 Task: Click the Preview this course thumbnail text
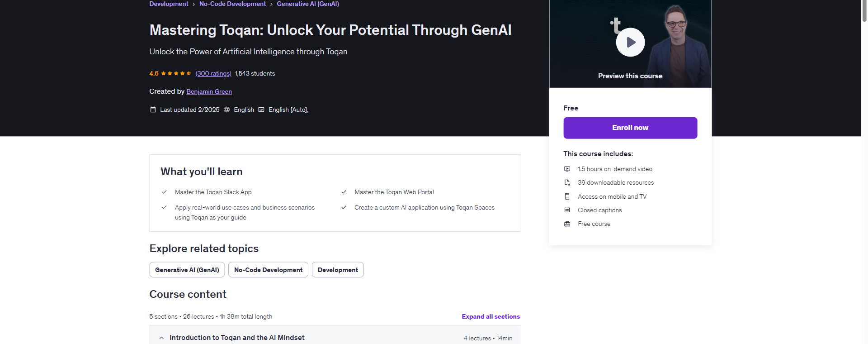[x=630, y=76]
